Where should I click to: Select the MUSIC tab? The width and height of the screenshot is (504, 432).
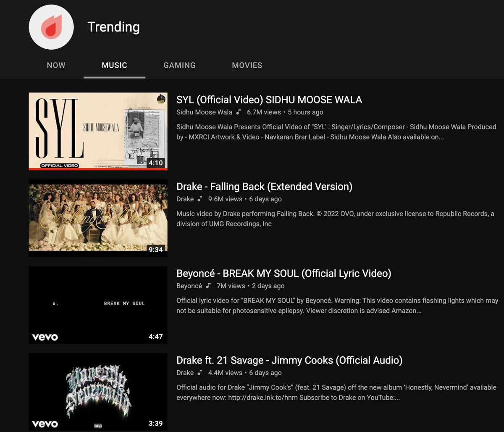[x=114, y=65]
